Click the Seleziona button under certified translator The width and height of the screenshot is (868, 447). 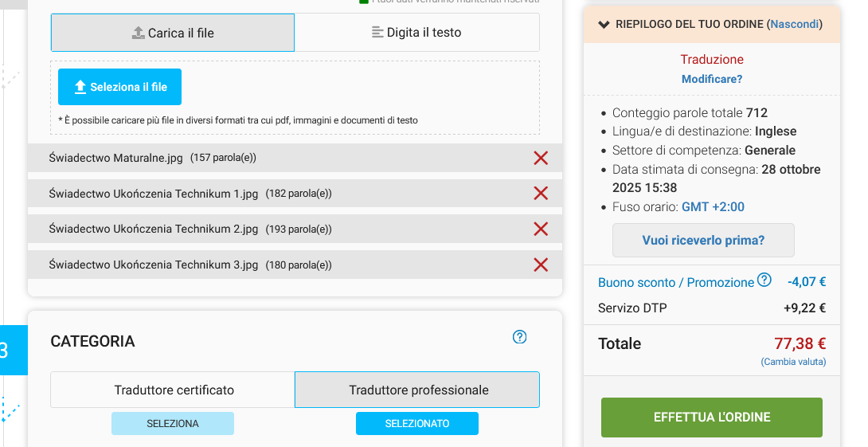(x=173, y=424)
